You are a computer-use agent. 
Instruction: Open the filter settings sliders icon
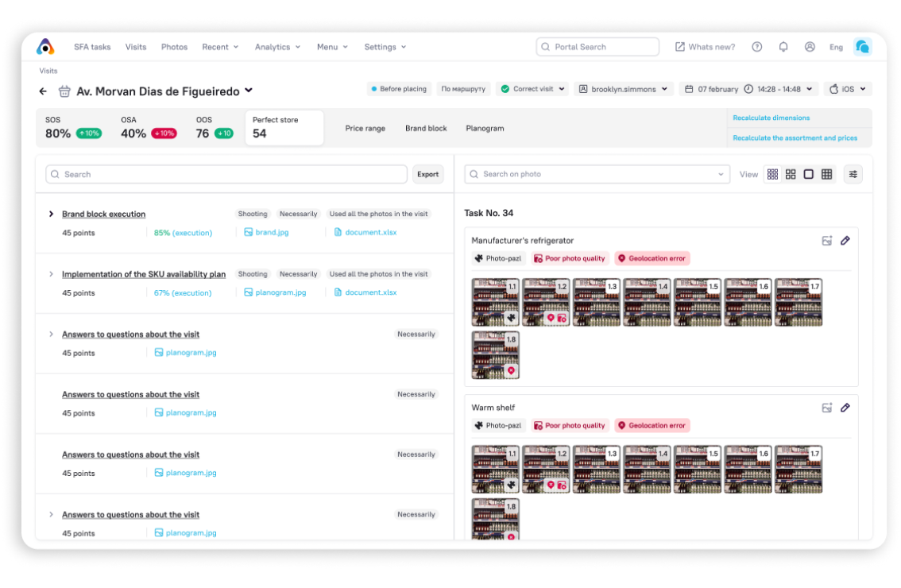[x=853, y=174]
